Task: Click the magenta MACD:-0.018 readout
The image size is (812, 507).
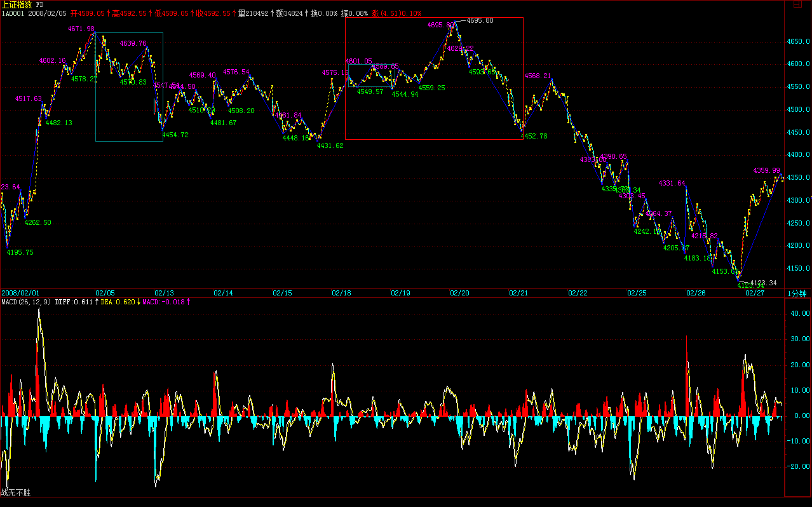Action: [x=165, y=302]
